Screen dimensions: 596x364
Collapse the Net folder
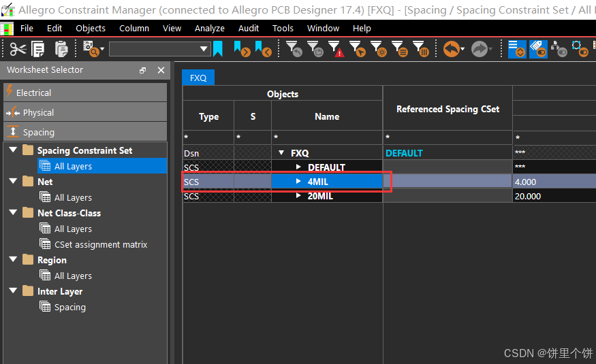click(x=14, y=181)
